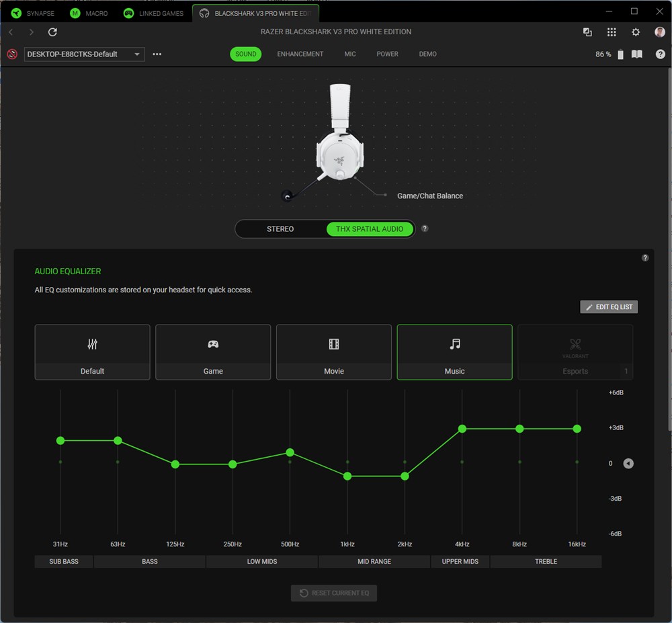Click the refresh icon in the top bar
Image resolution: width=672 pixels, height=623 pixels.
tap(52, 32)
